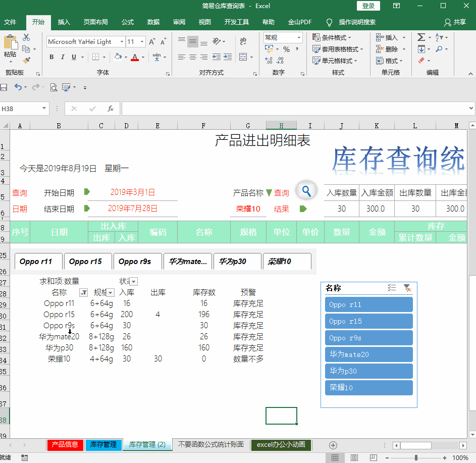Select 荣耀10 in 名称 slicer

(369, 387)
